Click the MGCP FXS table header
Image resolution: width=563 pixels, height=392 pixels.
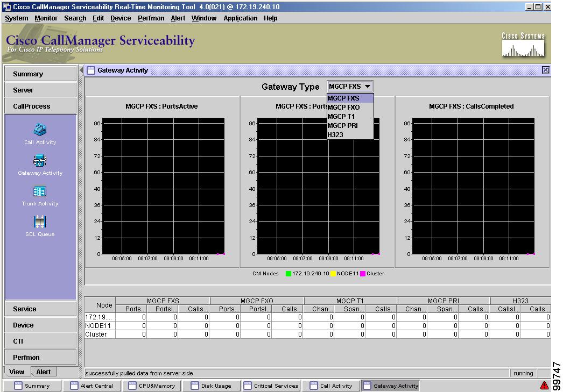[163, 301]
